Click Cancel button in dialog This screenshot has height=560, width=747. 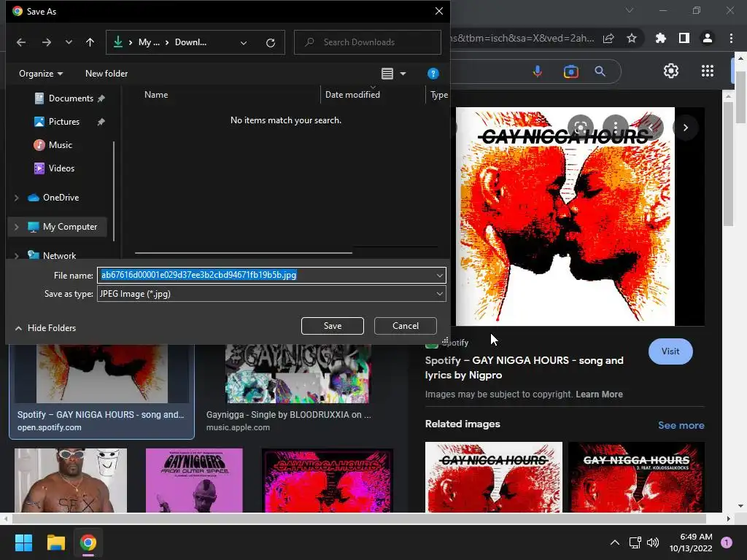[406, 326]
